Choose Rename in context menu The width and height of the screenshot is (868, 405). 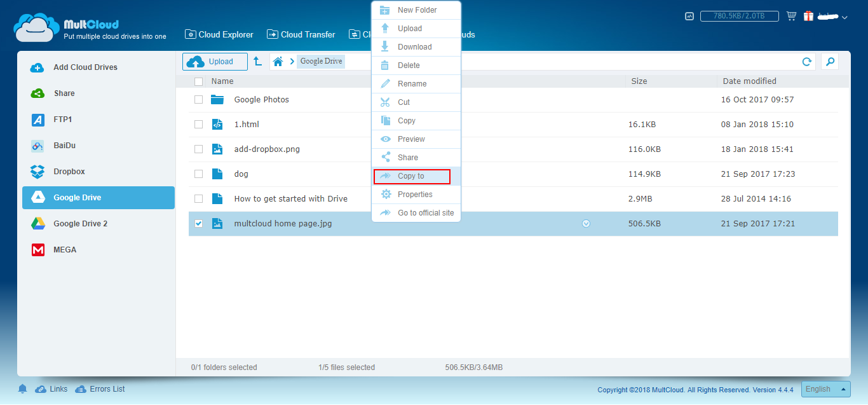416,84
